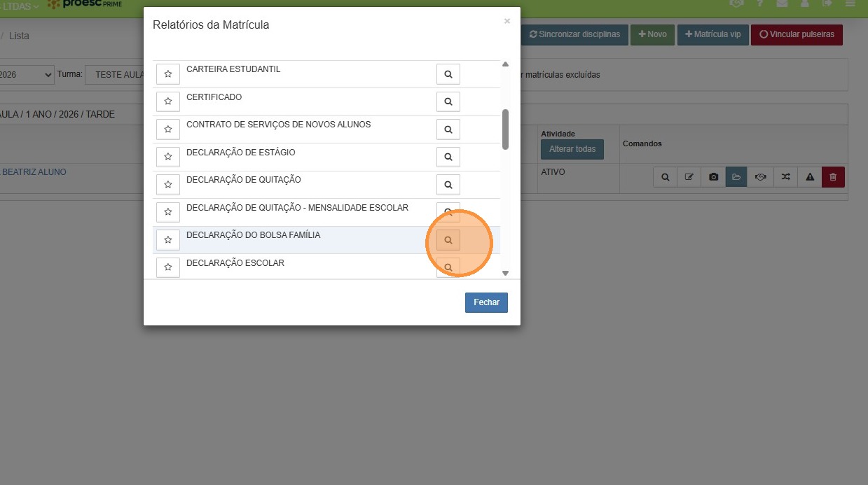Screen dimensions: 868x485
Task: Click the Proesc Prime logo
Action: pyautogui.click(x=84, y=3)
